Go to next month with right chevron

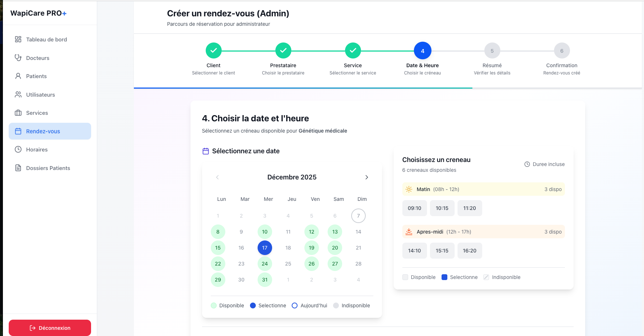pos(366,177)
